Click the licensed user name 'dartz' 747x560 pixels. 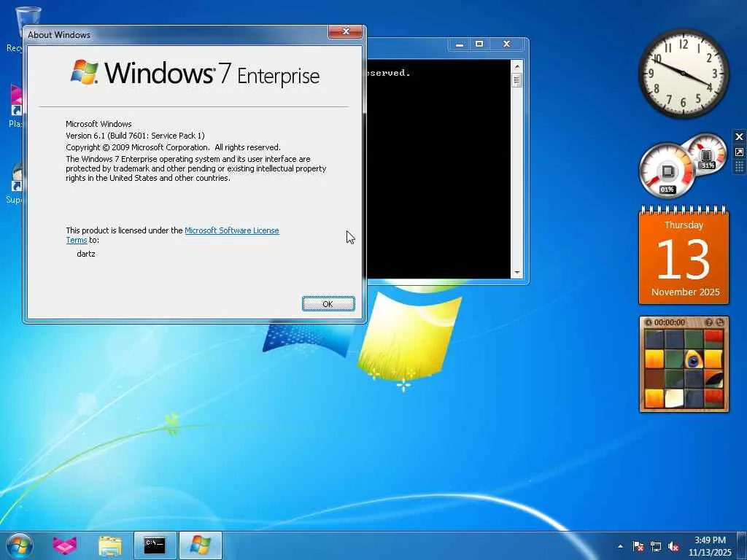click(86, 254)
